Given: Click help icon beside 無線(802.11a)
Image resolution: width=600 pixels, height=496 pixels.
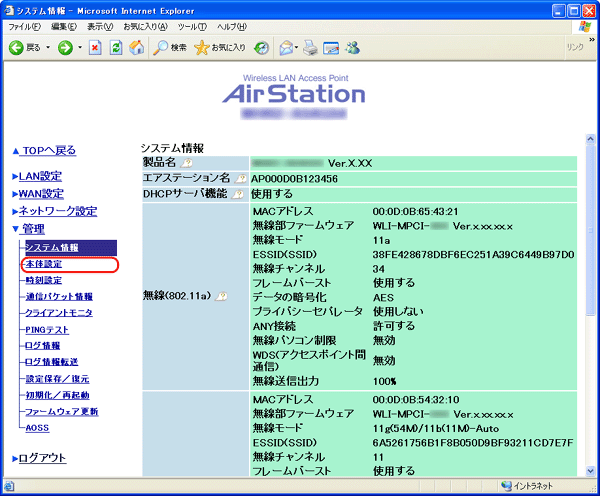Looking at the screenshot, I should point(222,296).
